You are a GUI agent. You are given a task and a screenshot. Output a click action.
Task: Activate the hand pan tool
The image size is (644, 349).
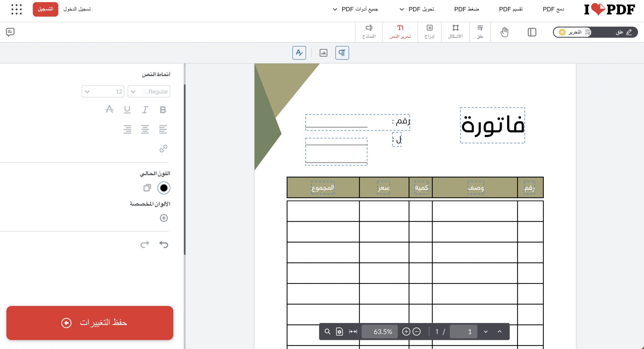[x=504, y=32]
